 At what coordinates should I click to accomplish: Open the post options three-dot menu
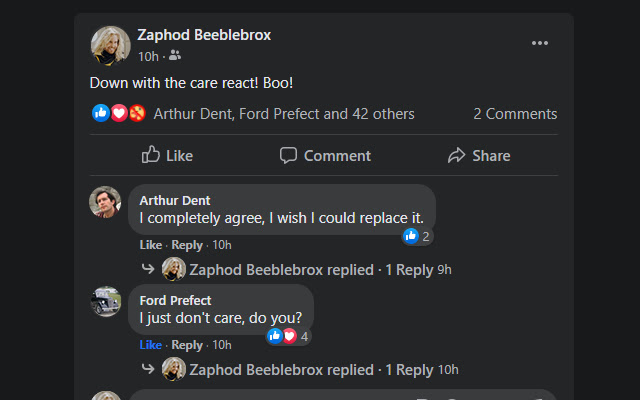point(540,43)
